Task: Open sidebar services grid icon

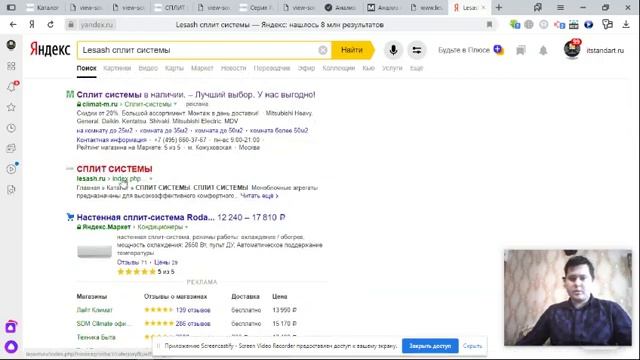Action: tap(11, 66)
